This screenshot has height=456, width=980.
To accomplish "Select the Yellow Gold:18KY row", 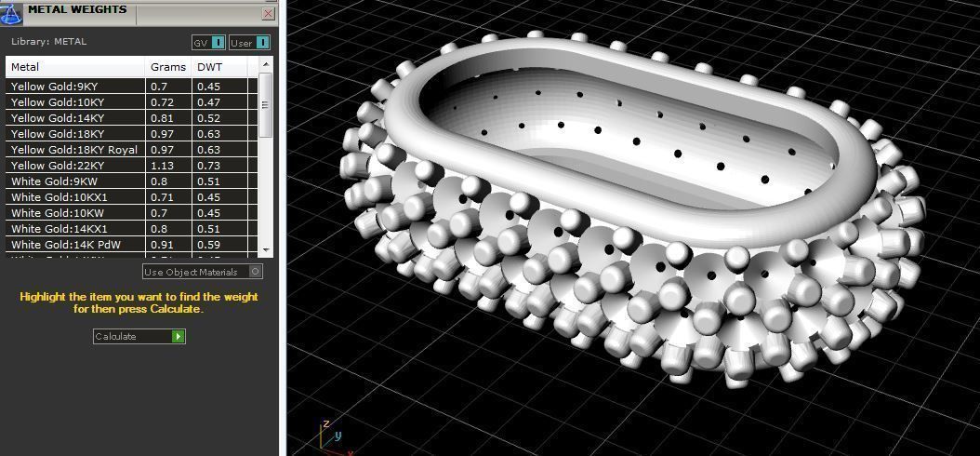I will [132, 134].
